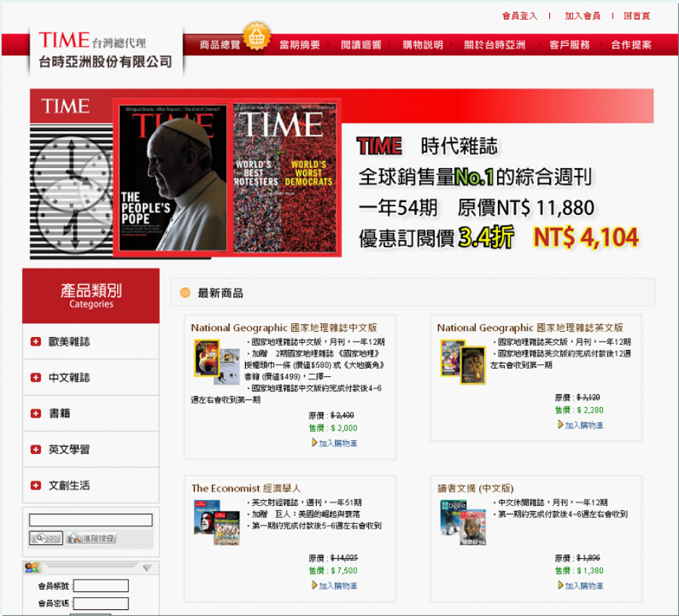The image size is (679, 616).
Task: Open the 關於台時亞洲 menu item
Action: 494,45
